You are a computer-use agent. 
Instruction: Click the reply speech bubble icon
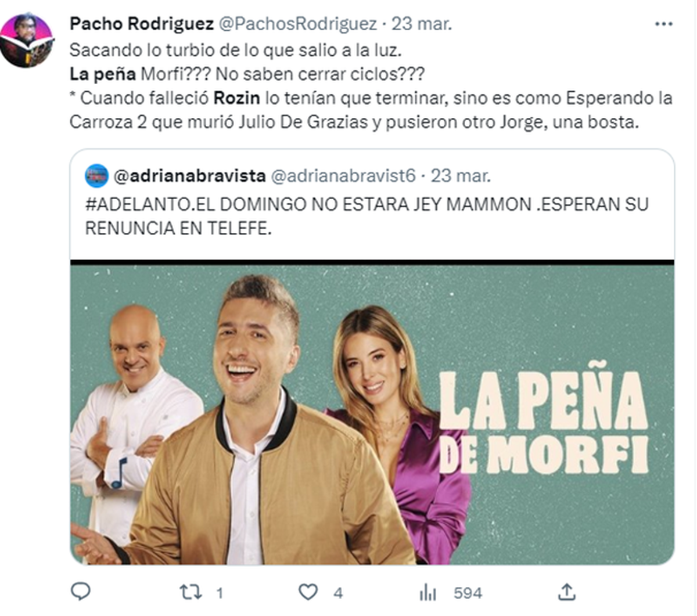tap(81, 592)
